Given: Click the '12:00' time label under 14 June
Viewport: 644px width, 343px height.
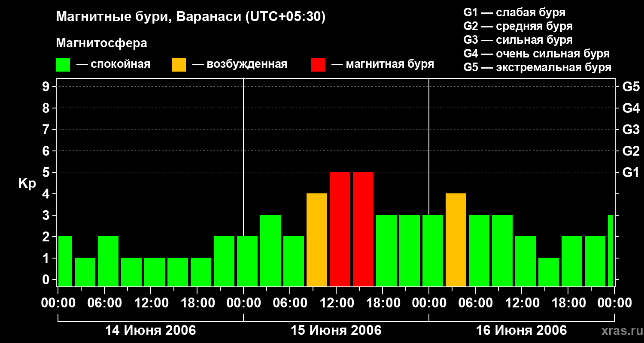Looking at the screenshot, I should (151, 303).
